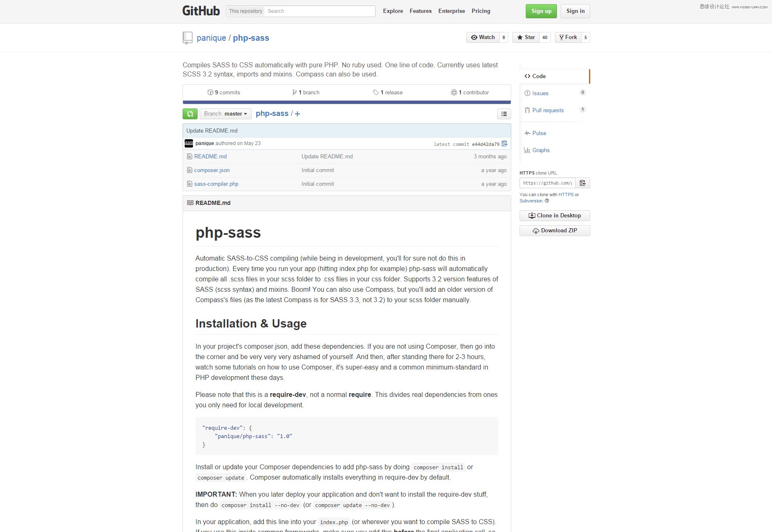Open Explore in top navigation
This screenshot has height=532, width=772.
click(x=393, y=11)
